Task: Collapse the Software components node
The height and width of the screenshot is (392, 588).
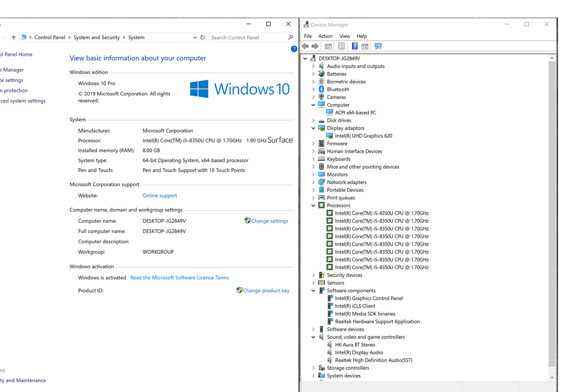Action: pos(314,290)
